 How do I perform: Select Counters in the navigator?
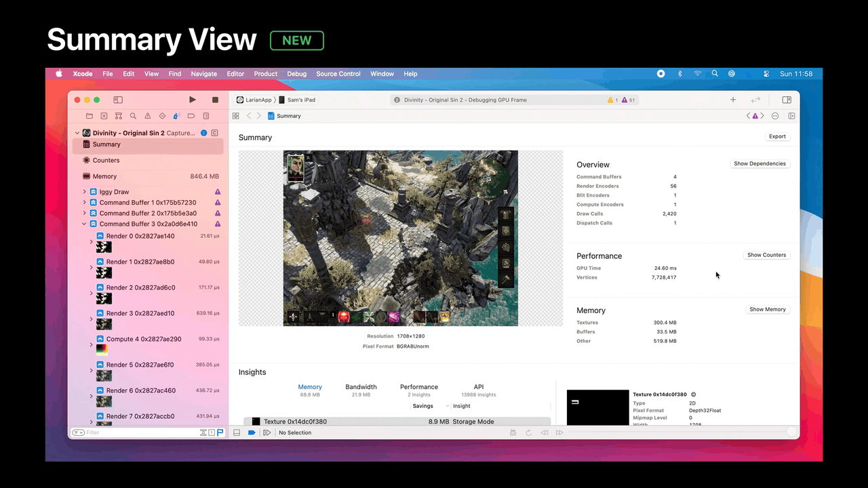point(148,161)
